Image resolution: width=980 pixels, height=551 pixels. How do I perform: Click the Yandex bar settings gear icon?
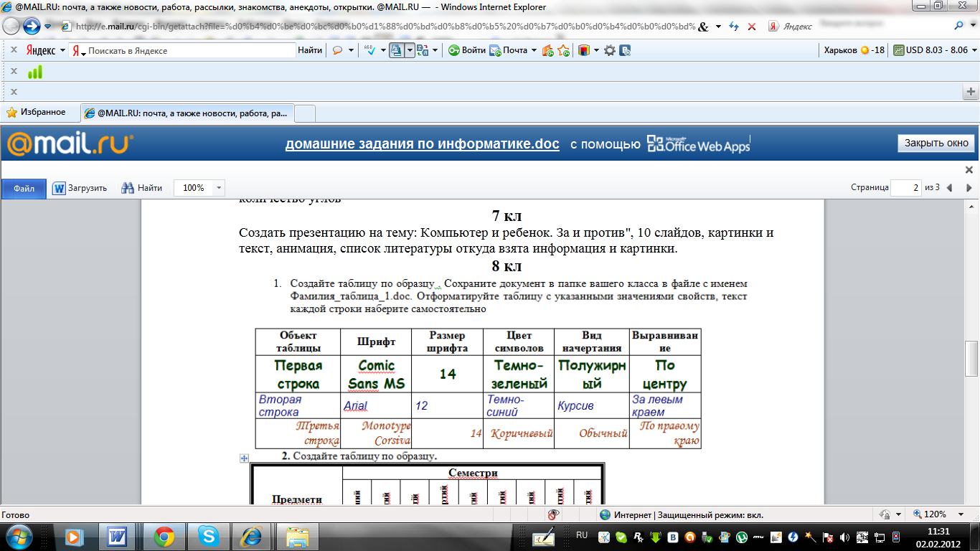coord(610,50)
